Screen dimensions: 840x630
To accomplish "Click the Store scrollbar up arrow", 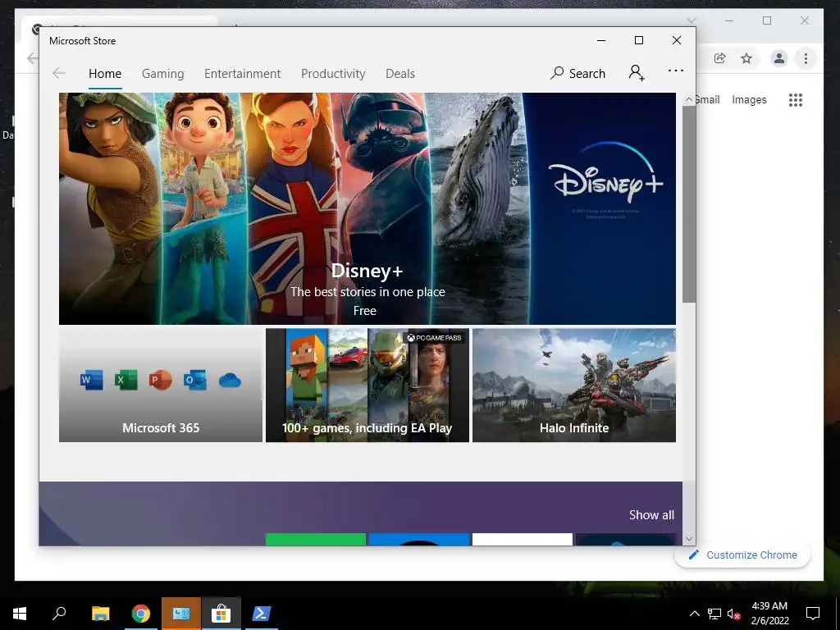I will (689, 99).
